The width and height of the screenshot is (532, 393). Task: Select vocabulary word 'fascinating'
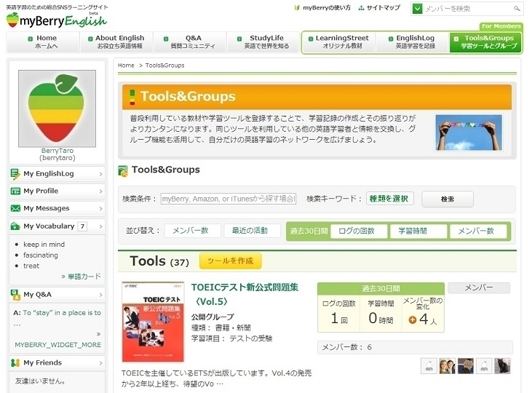[40, 255]
